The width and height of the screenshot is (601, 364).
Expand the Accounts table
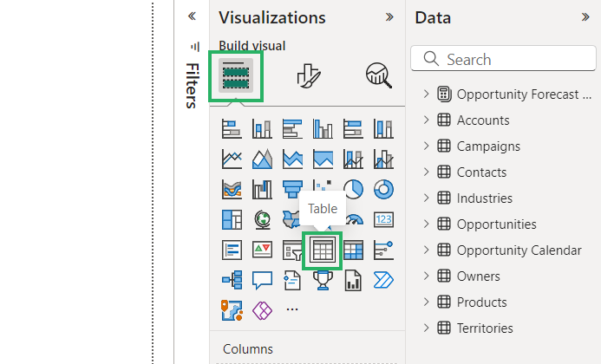(426, 120)
